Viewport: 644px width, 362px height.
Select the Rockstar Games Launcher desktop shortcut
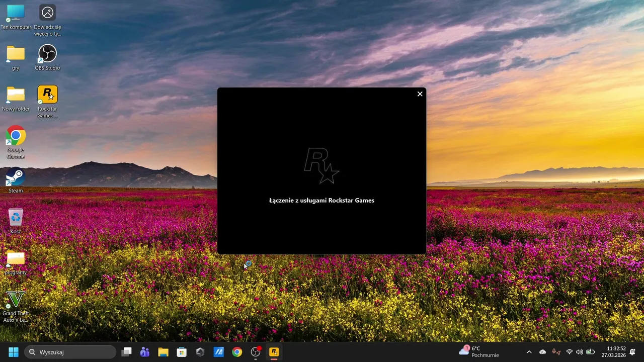(x=47, y=102)
